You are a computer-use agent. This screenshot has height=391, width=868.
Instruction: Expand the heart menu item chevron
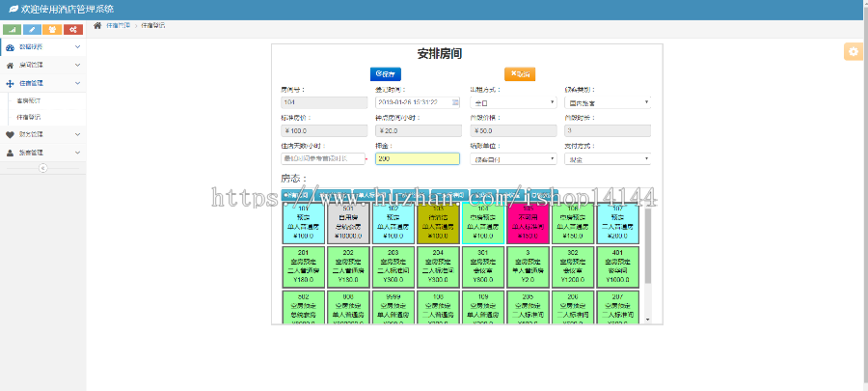(x=77, y=134)
